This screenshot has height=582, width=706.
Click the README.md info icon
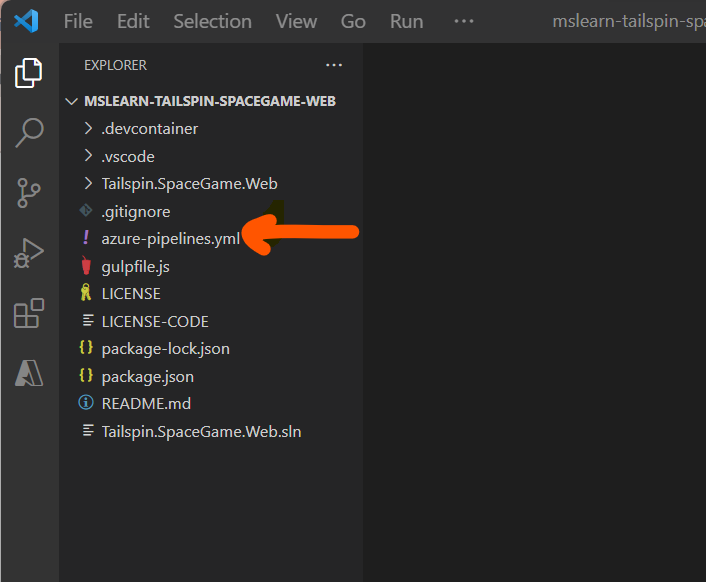tap(86, 403)
